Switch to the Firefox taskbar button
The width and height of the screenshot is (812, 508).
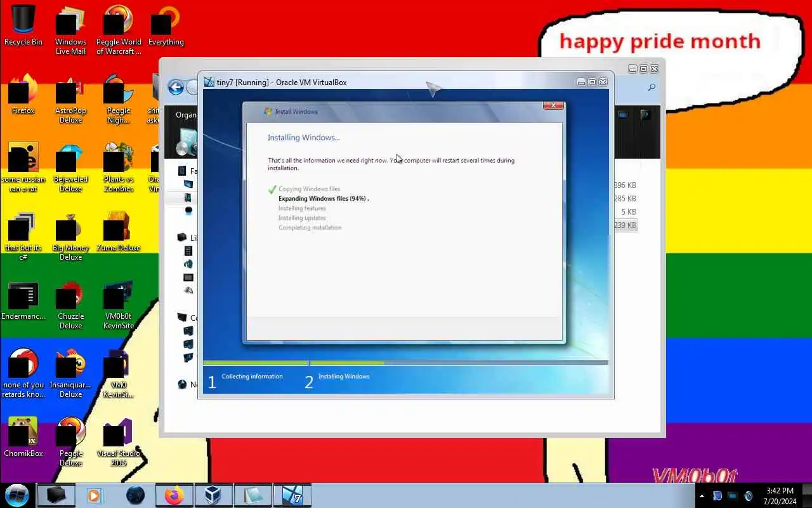174,495
